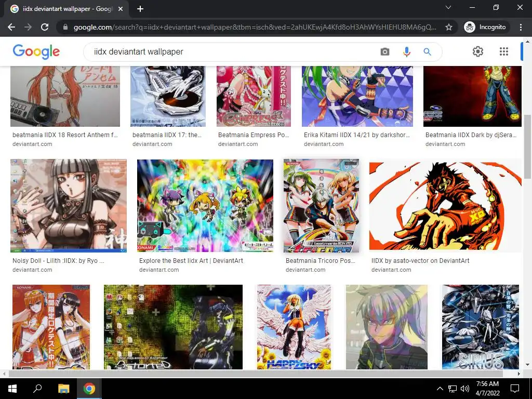
Task: Open a new tab with plus button
Action: (x=140, y=9)
